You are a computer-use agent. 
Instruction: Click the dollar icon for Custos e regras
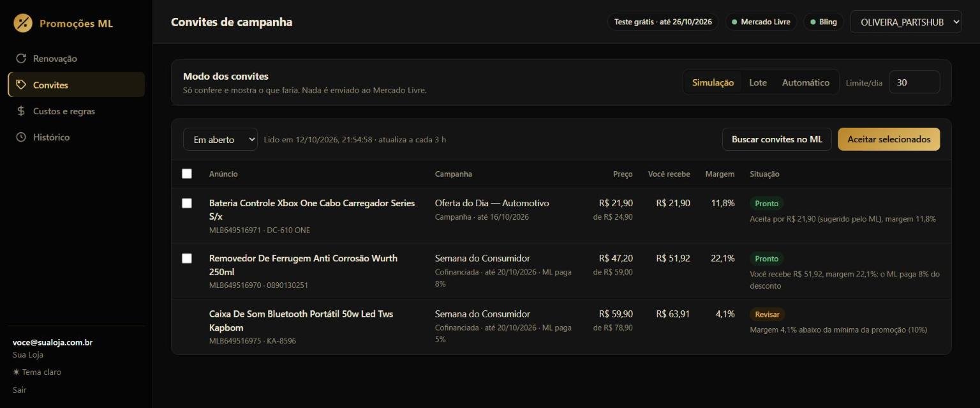[21, 111]
